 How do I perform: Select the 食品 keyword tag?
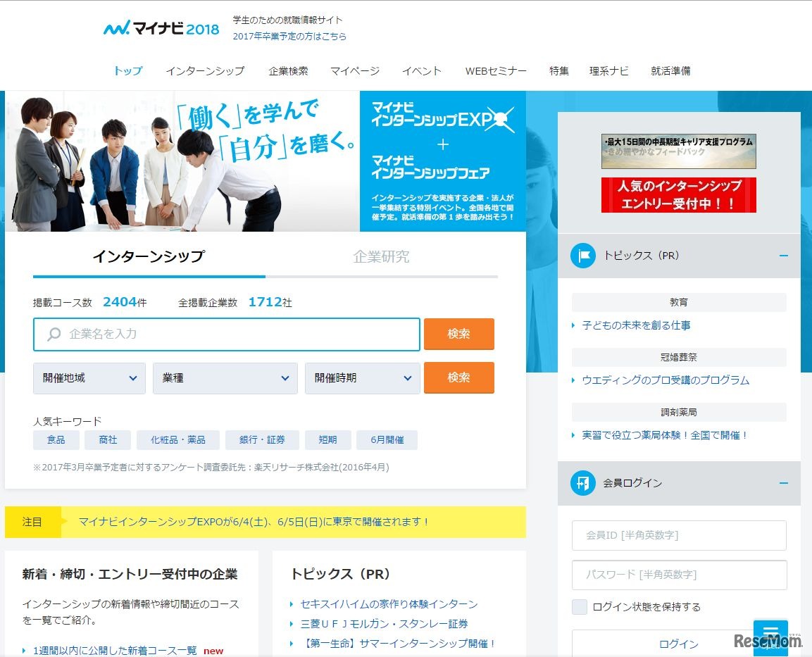click(56, 440)
